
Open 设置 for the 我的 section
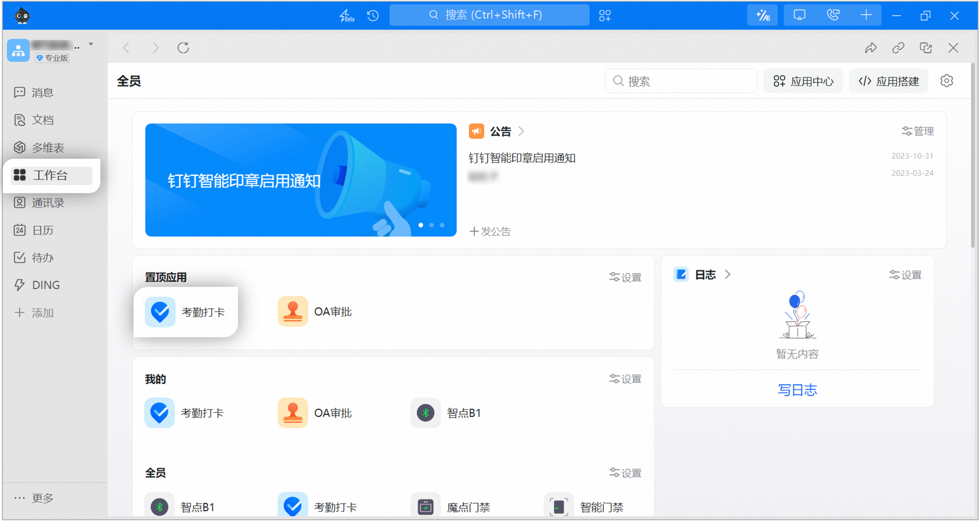[x=625, y=379]
